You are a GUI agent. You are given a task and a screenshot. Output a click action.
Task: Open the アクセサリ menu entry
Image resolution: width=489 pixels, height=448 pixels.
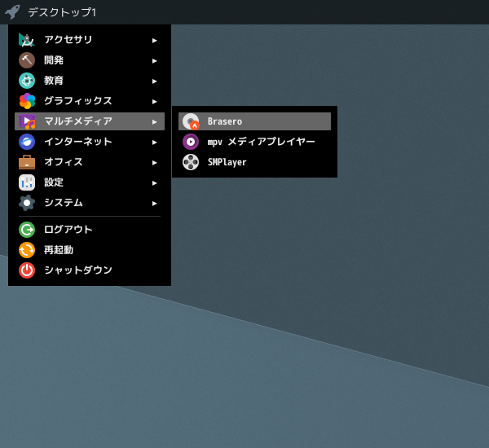[x=90, y=40]
